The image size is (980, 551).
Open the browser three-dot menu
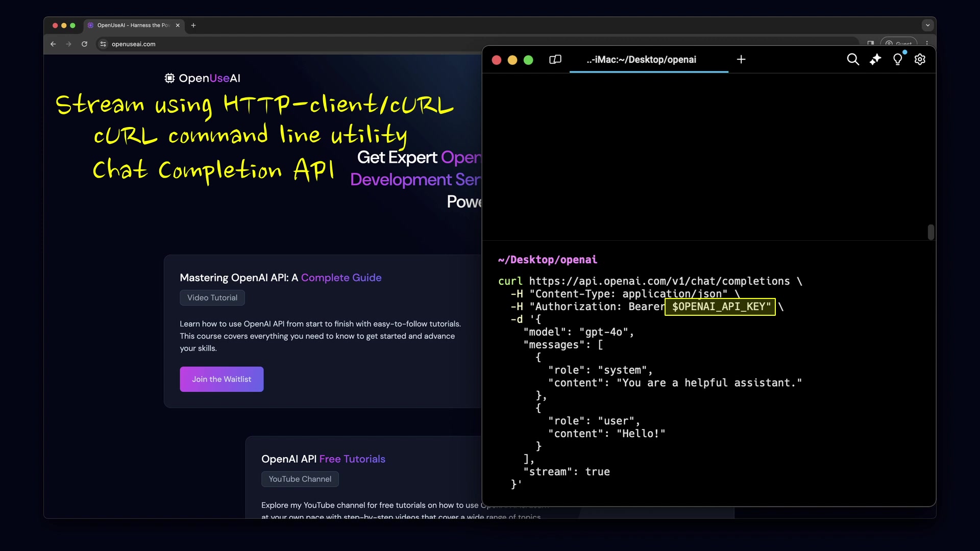pyautogui.click(x=927, y=44)
